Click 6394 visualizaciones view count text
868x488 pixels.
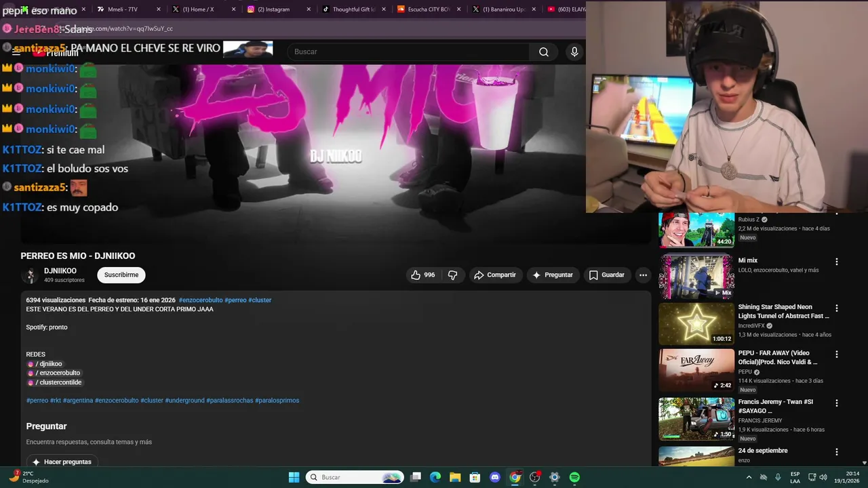(x=56, y=300)
